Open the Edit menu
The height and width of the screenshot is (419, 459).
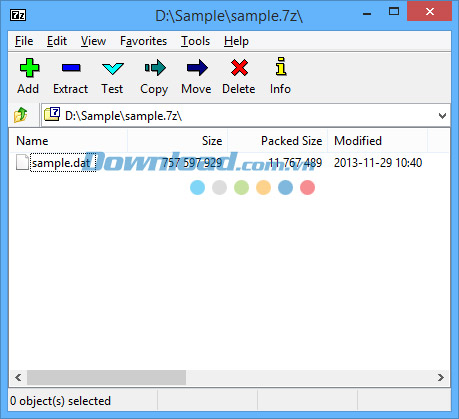pyautogui.click(x=57, y=41)
